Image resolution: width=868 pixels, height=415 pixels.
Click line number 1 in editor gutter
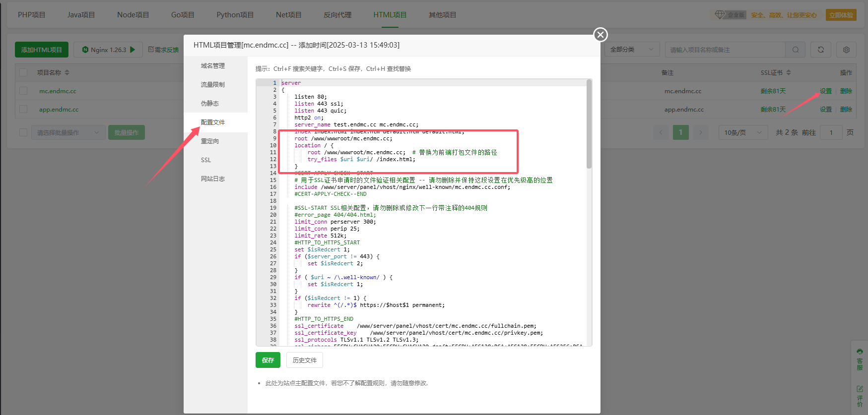pos(274,83)
